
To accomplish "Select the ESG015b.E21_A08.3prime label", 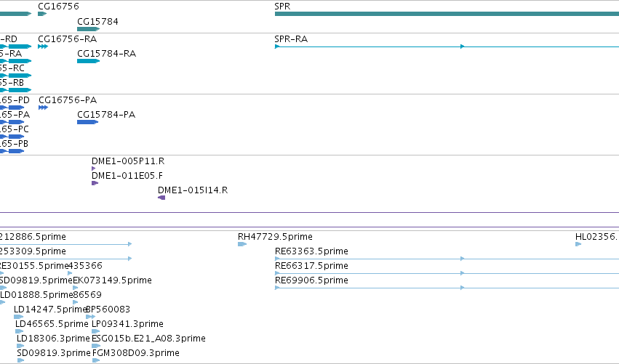I will pos(148,339).
